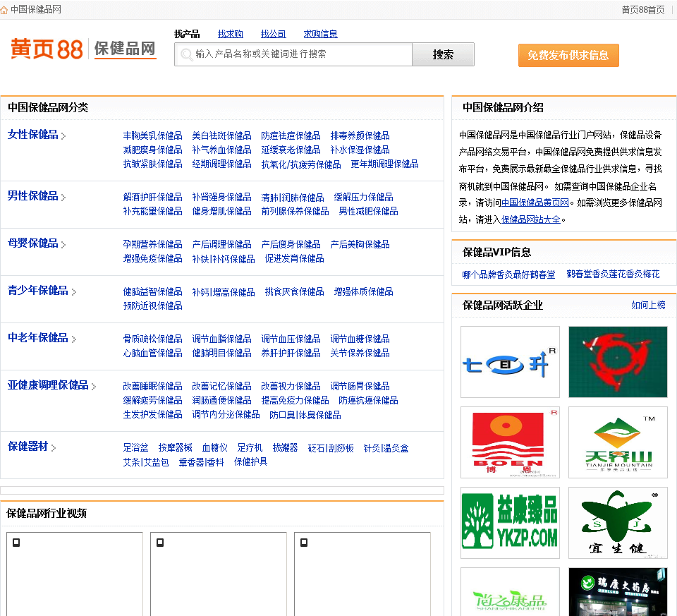Open the 关节保养保健品 link
The image size is (677, 616).
[360, 354]
